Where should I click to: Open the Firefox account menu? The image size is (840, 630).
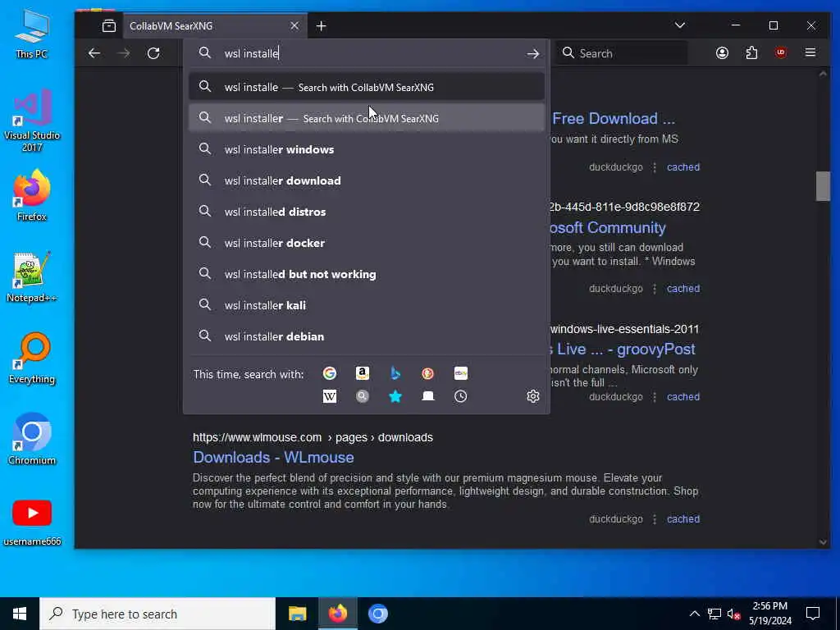pyautogui.click(x=722, y=53)
